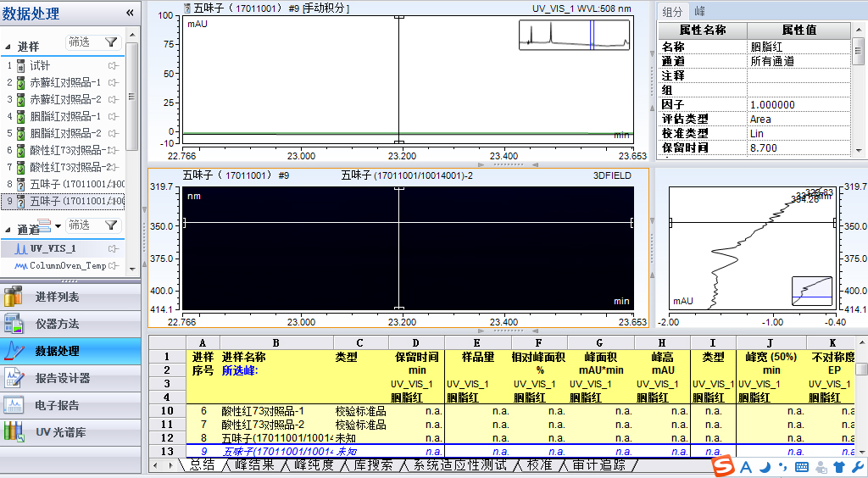Open the 峰纯度 sheet tab
Viewport: 868px width, 478px height.
[x=314, y=464]
